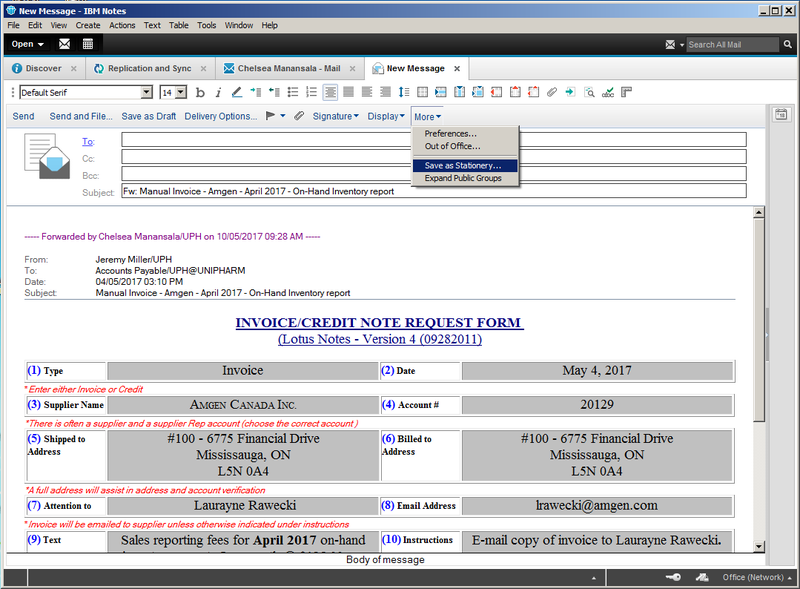The height and width of the screenshot is (589, 800).
Task: Open the Default Serif font dropdown
Action: [x=147, y=92]
